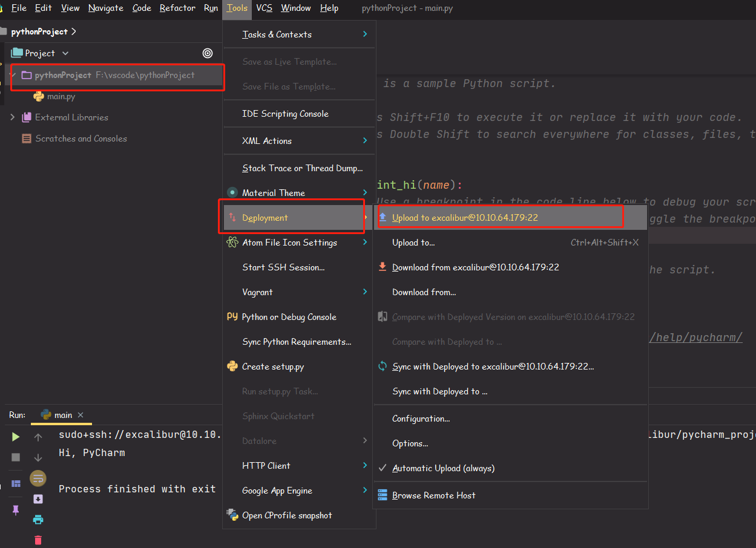Screen dimensions: 756x548
Task: Collapse the pythonProject tree node
Action: point(13,75)
